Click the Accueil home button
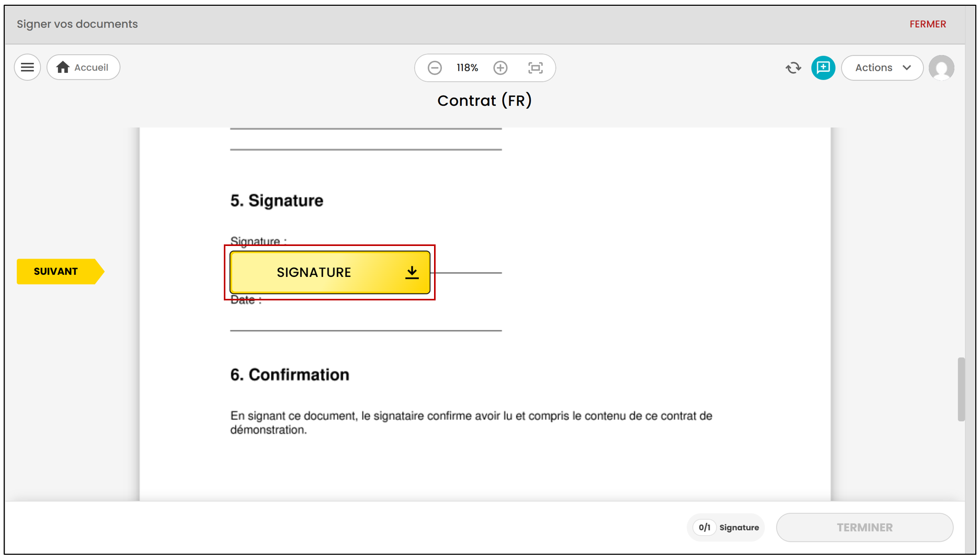Viewport: 980px width, 560px height. (x=83, y=68)
